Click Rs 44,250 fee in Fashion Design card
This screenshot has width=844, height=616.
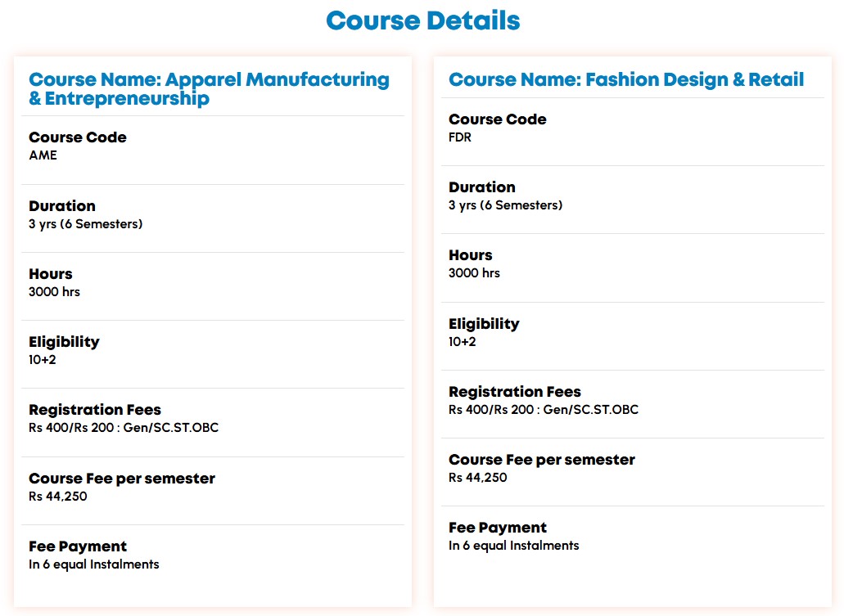click(477, 477)
